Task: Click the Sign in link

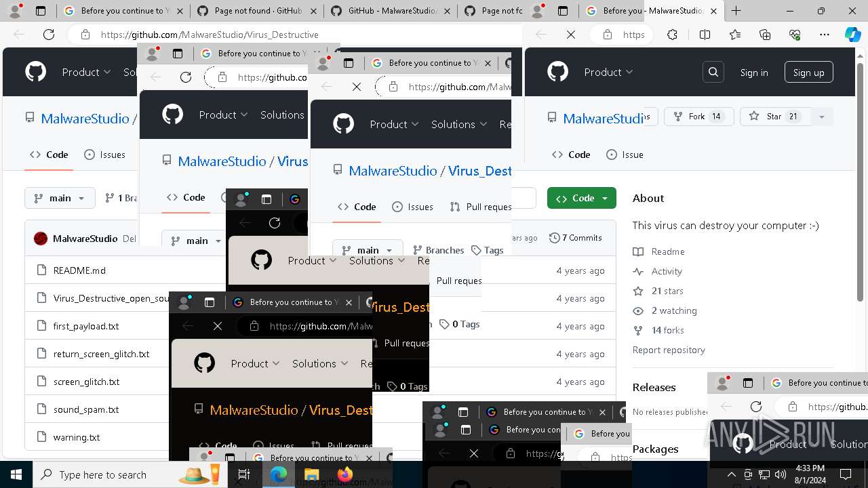Action: coord(754,73)
